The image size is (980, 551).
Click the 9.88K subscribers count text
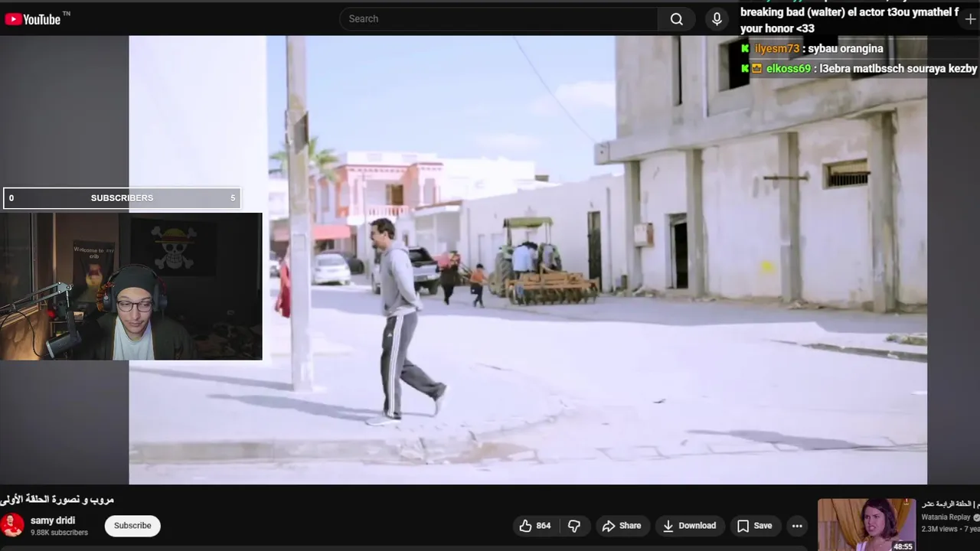59,533
